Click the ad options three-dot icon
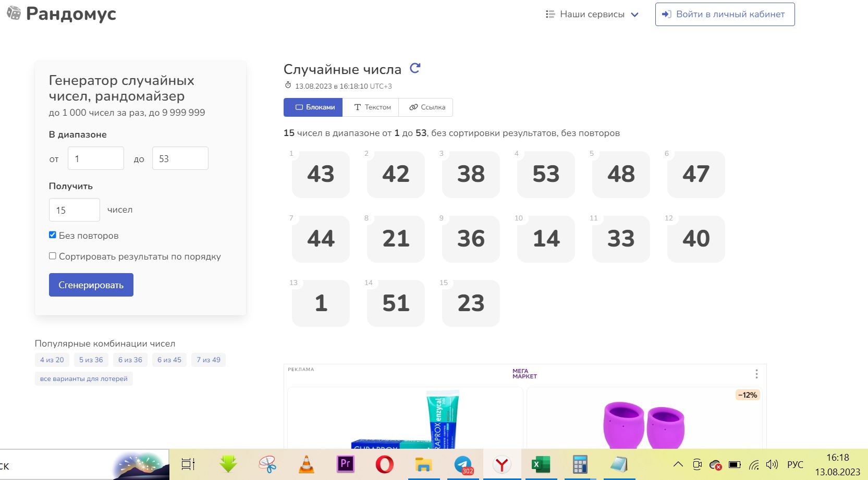868x480 pixels. coord(756,374)
